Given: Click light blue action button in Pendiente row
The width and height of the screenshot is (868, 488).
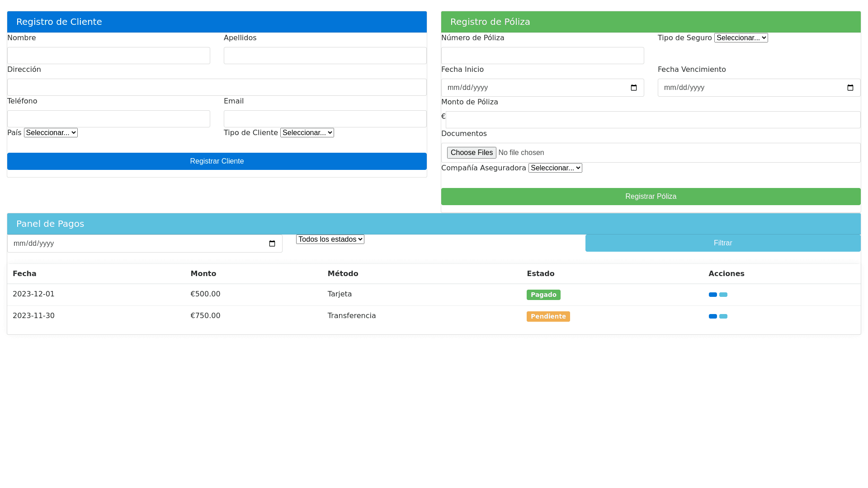Looking at the screenshot, I should point(723,316).
